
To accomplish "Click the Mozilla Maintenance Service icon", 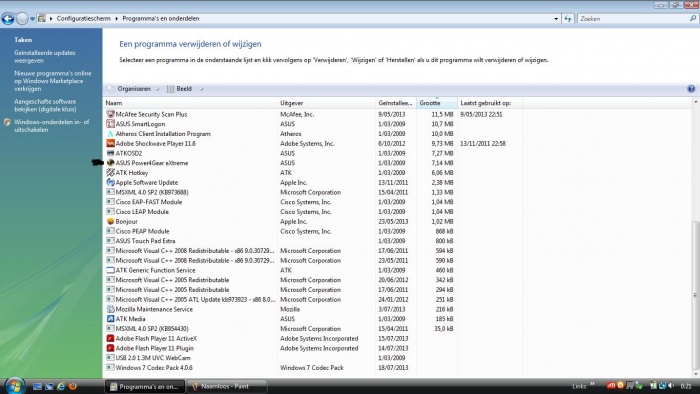I will (x=110, y=309).
